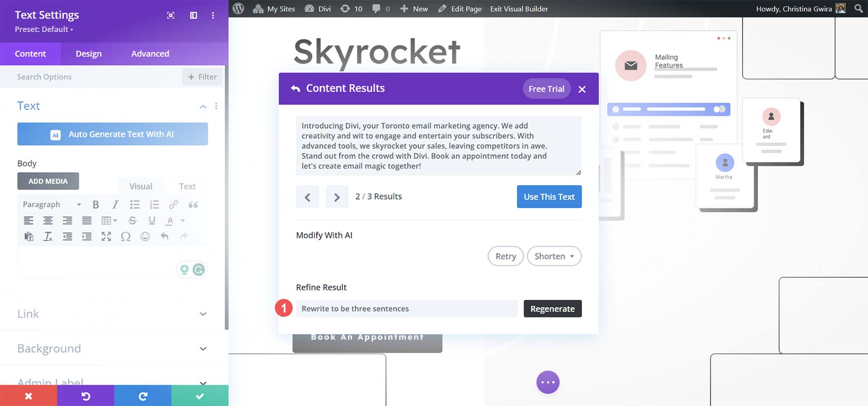The width and height of the screenshot is (868, 406).
Task: Click the Edit Page link
Action: point(460,9)
